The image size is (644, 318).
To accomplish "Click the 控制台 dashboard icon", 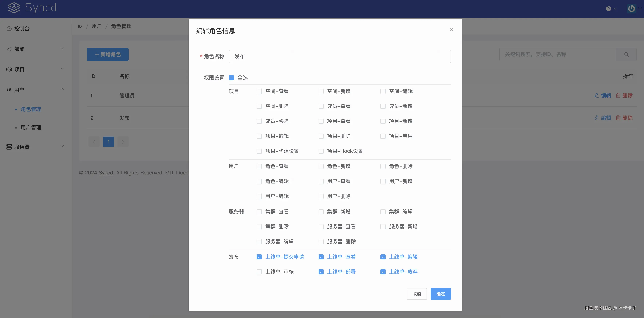I will [x=9, y=29].
